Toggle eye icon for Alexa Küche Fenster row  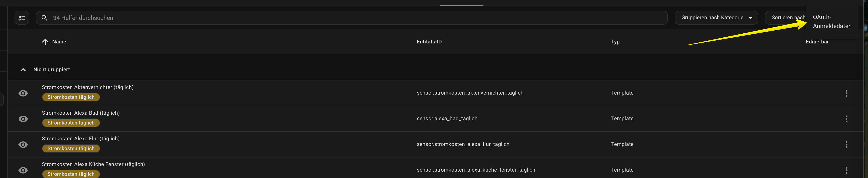pos(23,170)
